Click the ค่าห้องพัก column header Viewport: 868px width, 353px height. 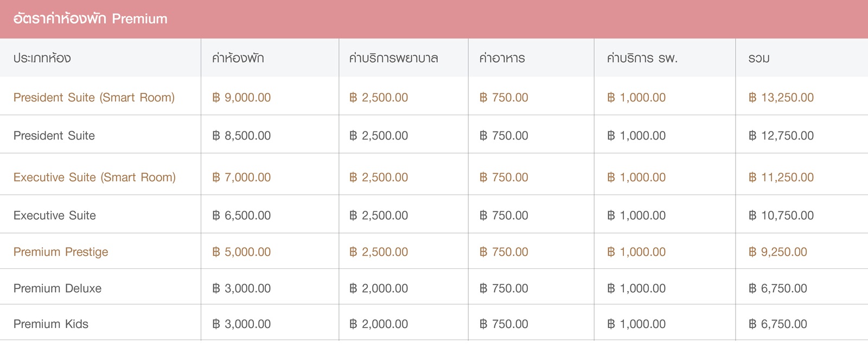tap(238, 58)
